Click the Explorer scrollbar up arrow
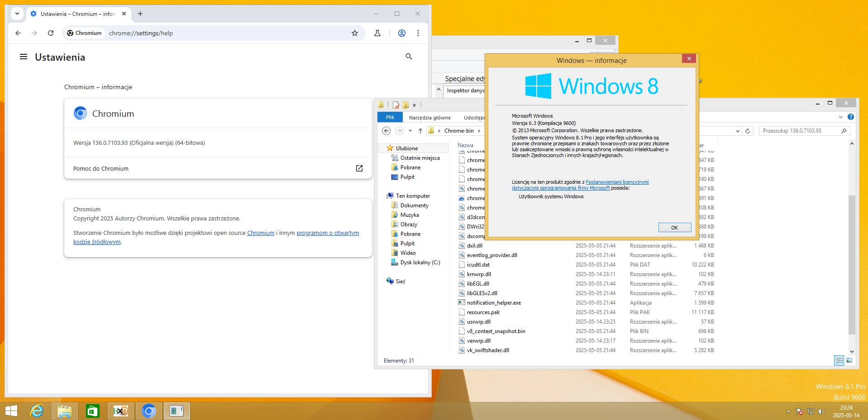Image resolution: width=868 pixels, height=420 pixels. [852, 143]
